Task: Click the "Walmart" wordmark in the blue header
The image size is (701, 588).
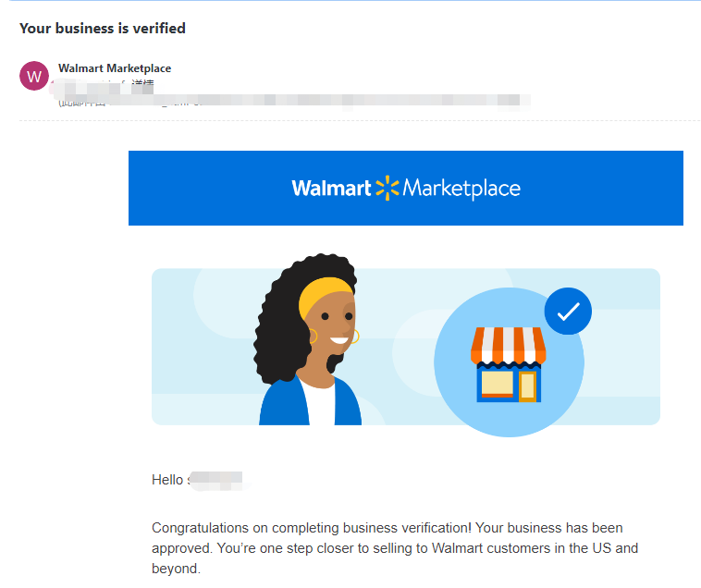Action: 331,189
